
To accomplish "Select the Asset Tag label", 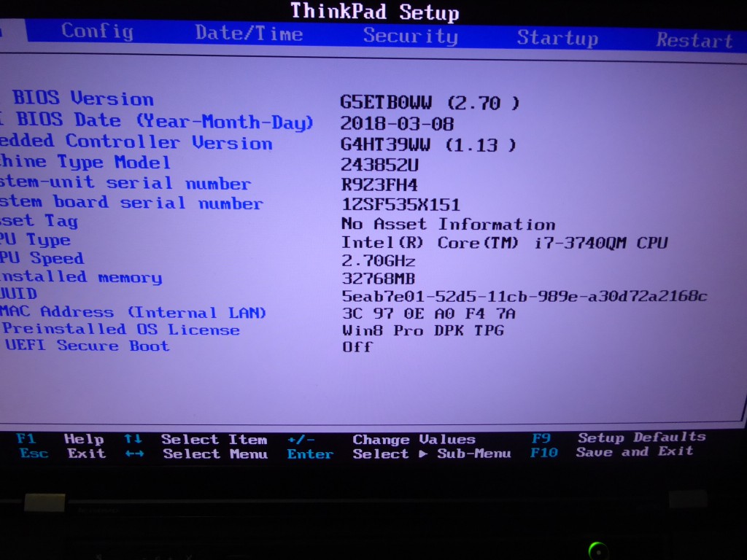I will 39,220.
